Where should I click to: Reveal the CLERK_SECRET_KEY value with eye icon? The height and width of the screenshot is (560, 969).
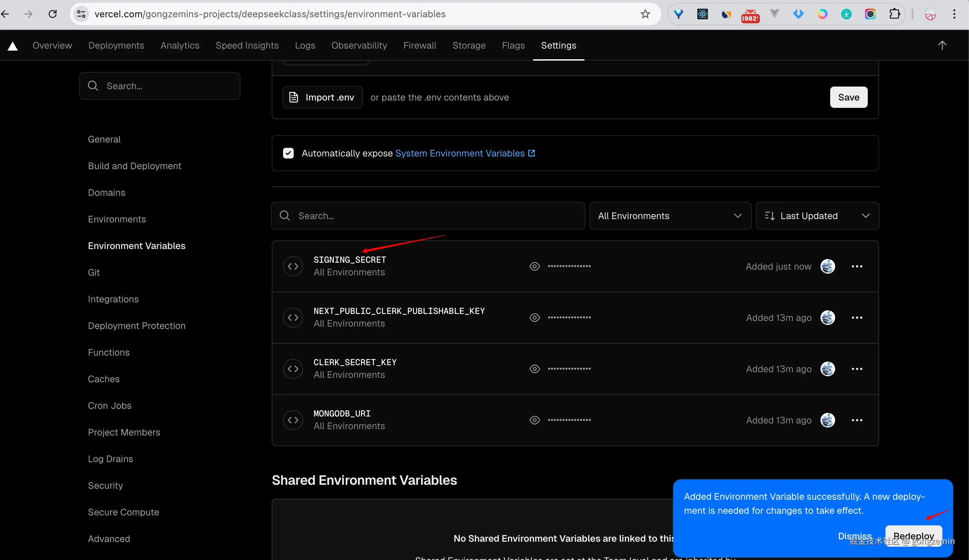coord(534,369)
